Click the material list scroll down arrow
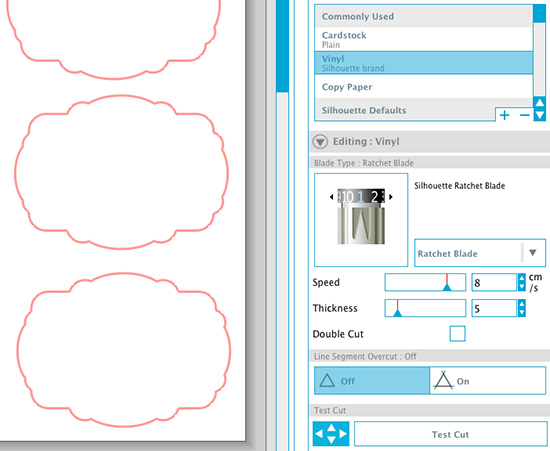 click(x=539, y=115)
